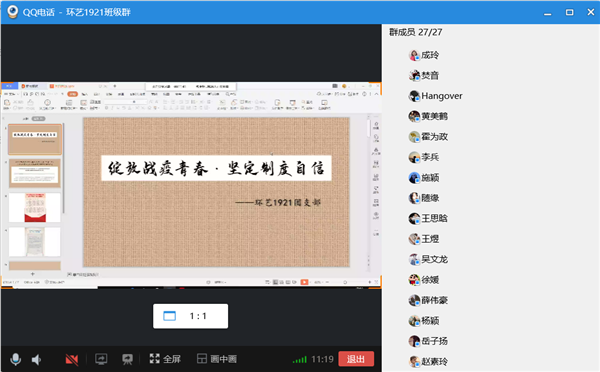
Task: Select the second slide thumbnail
Action: pyautogui.click(x=35, y=173)
